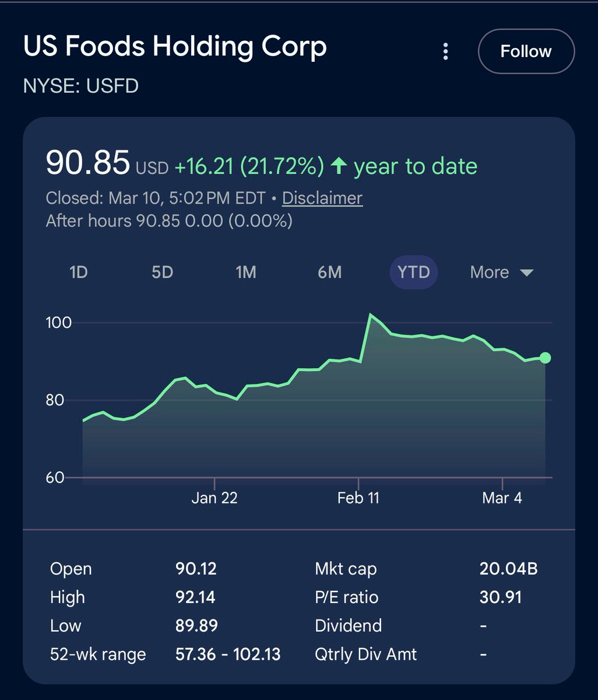Click the 100 y-axis label
Viewport: 598px width, 700px height.
(58, 323)
